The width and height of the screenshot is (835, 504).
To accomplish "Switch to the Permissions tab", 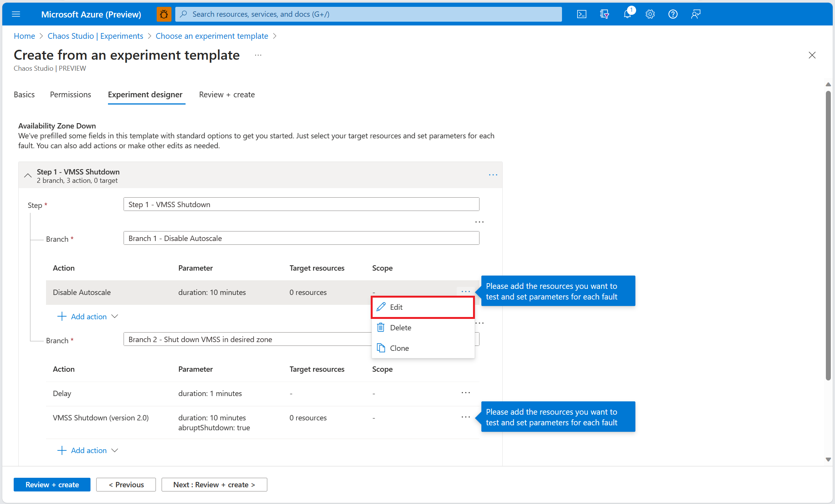I will click(70, 95).
